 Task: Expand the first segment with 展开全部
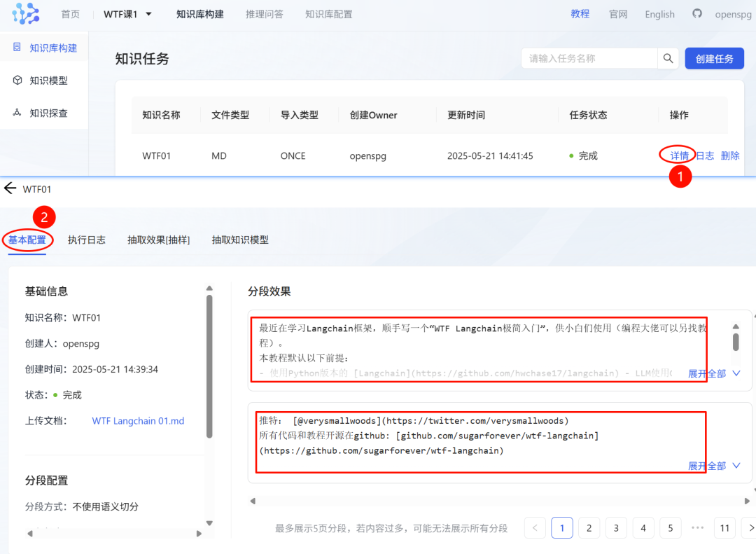pos(714,373)
